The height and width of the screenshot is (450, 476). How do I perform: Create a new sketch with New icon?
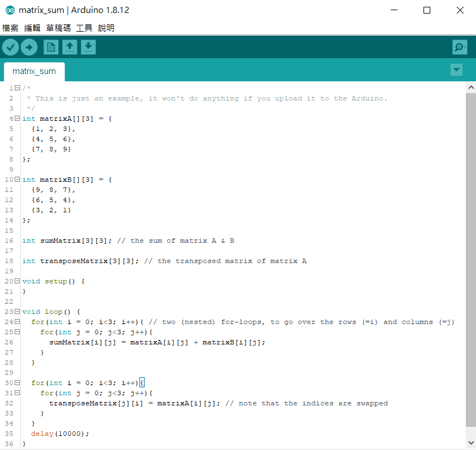click(x=51, y=47)
